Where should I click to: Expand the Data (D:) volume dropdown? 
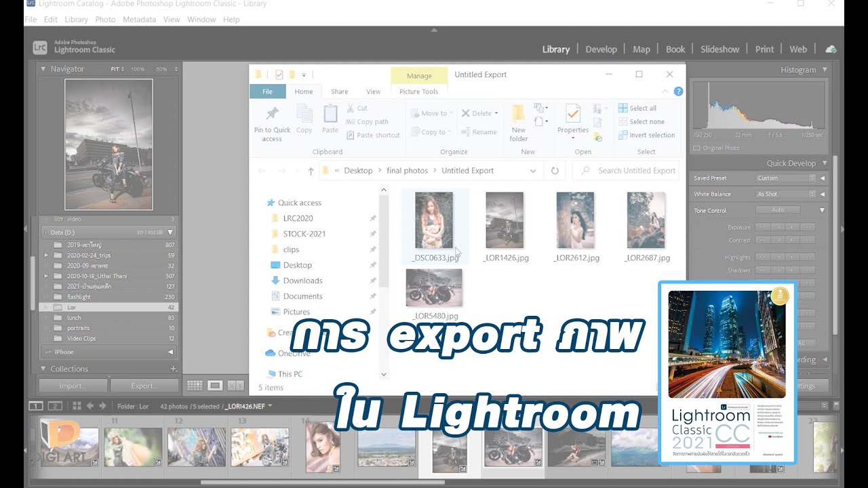point(170,232)
